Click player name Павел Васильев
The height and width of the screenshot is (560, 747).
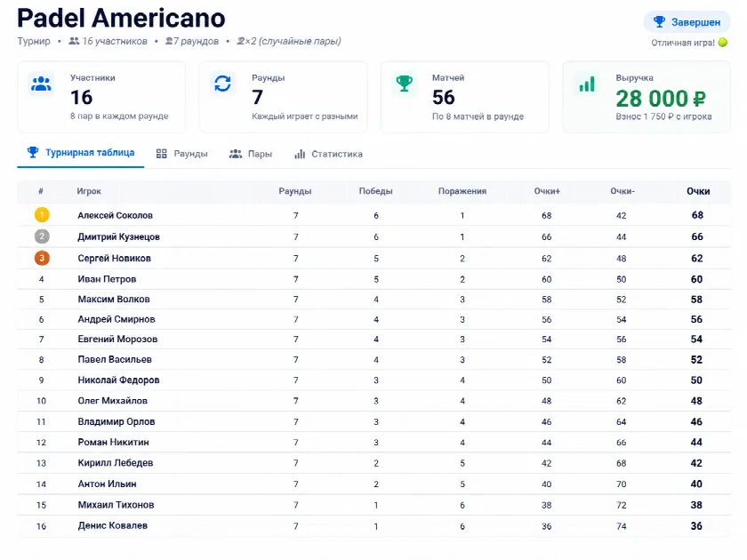point(115,359)
